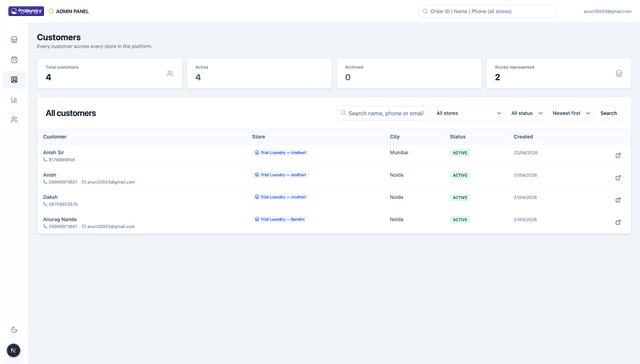Click the Trial Laundry – Andheri tag on Daksh's row

click(x=280, y=197)
